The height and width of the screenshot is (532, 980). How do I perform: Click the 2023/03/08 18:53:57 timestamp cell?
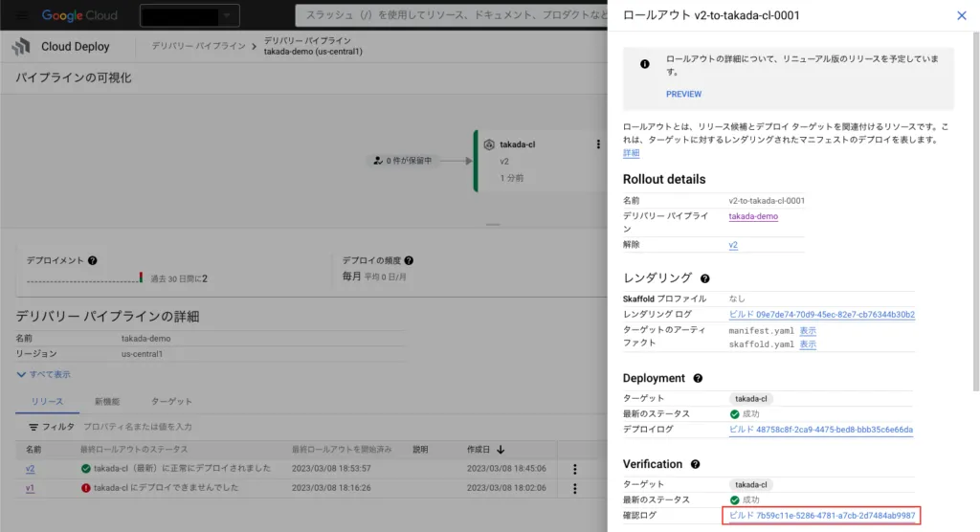pos(331,468)
